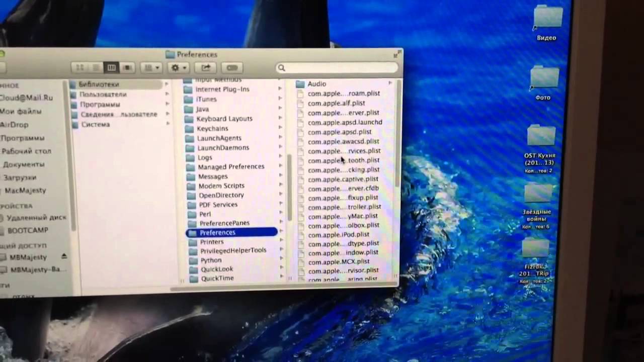The width and height of the screenshot is (644, 362).
Task: Select the com.apple.apsd.launchd file
Action: tap(344, 122)
